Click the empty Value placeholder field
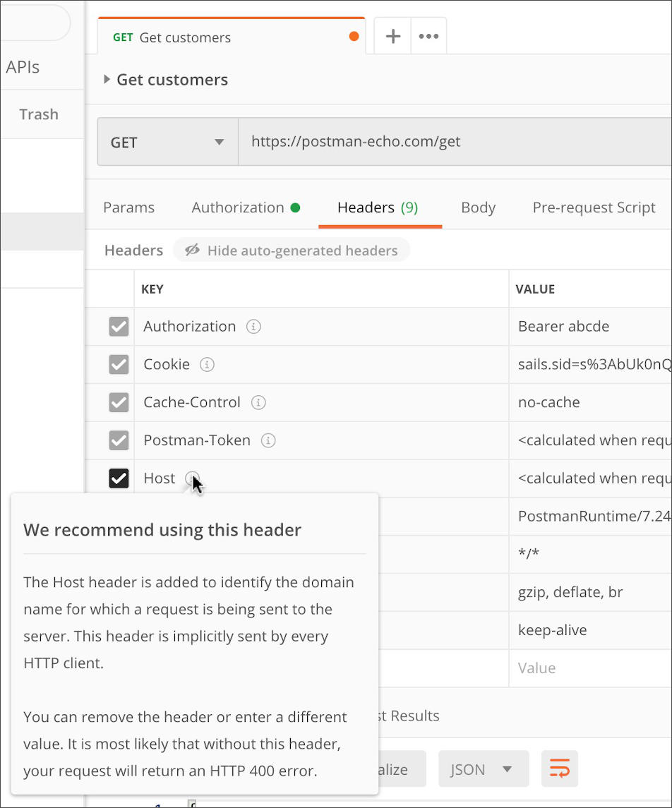This screenshot has height=808, width=672. tap(591, 668)
